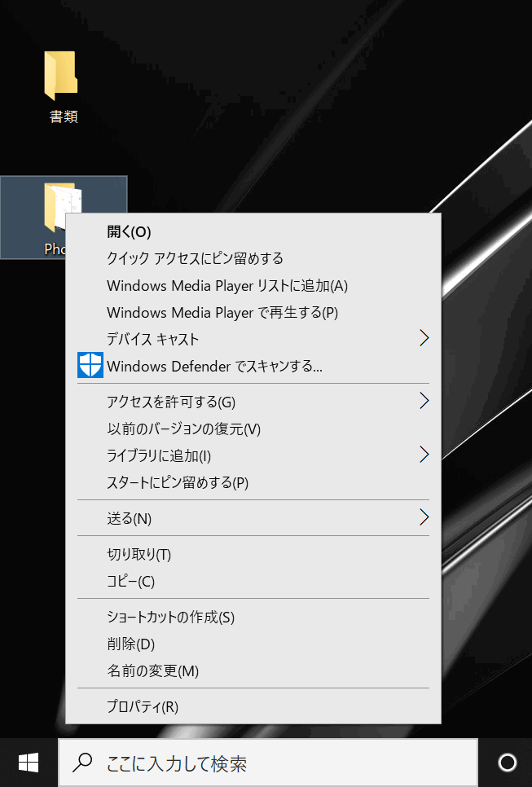The height and width of the screenshot is (787, 532).
Task: Open the デバイス キャスト submenu entry
Action: (x=253, y=339)
